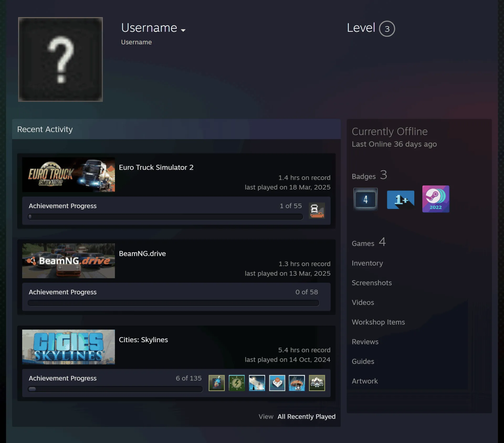Click the houses achievement icon
This screenshot has width=504, height=443.
click(317, 383)
